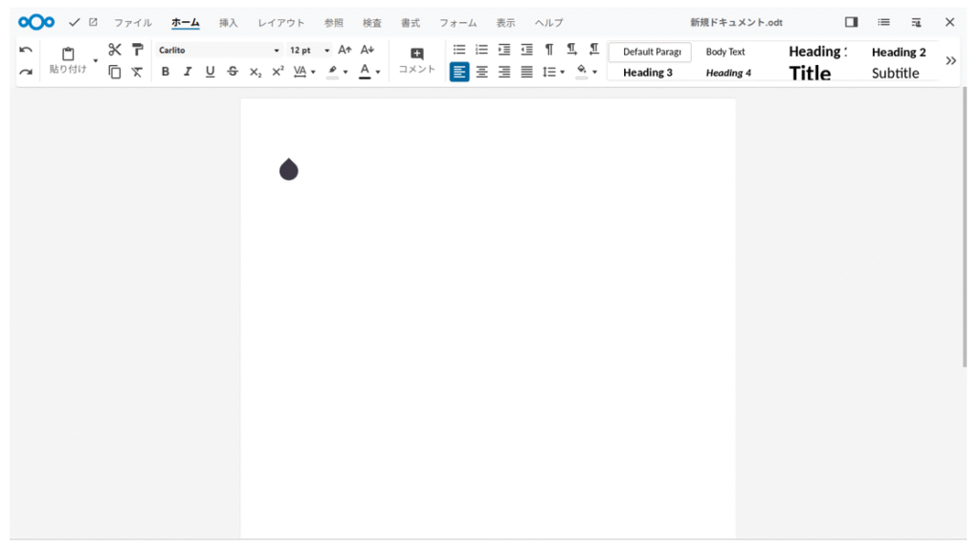This screenshot has height=550, width=980.
Task: Click the undo arrow icon
Action: tap(26, 50)
